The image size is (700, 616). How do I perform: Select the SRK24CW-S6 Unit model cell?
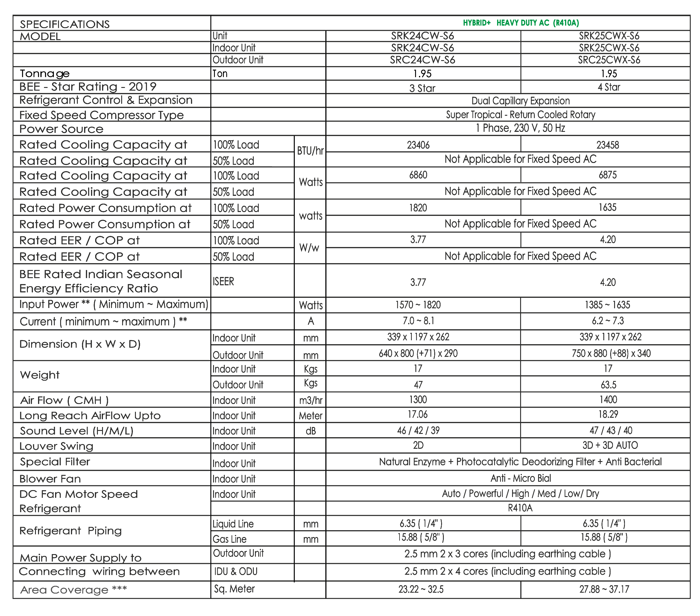tap(423, 36)
